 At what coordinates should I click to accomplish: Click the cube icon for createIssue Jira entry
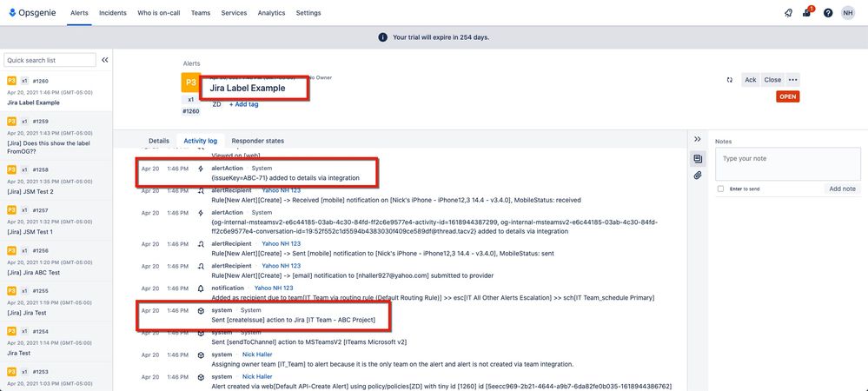tap(201, 311)
